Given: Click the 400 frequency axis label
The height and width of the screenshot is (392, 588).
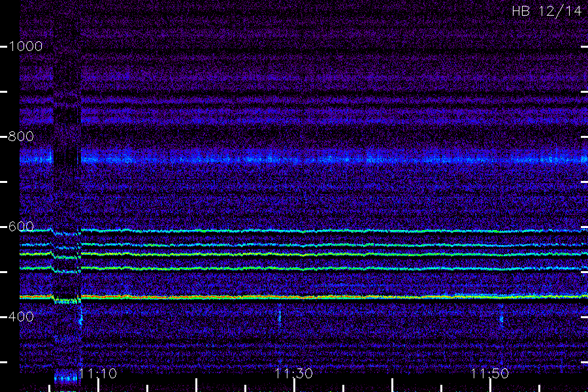Looking at the screenshot, I should (21, 317).
